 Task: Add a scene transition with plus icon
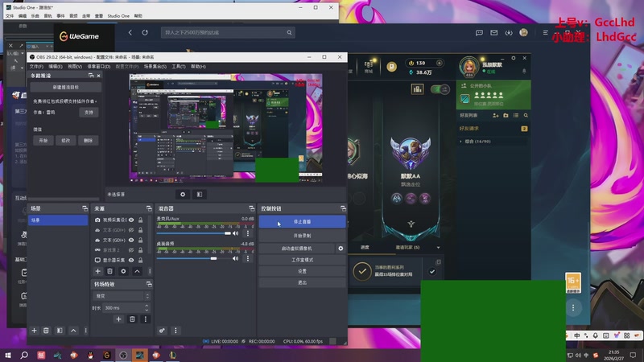pyautogui.click(x=118, y=319)
